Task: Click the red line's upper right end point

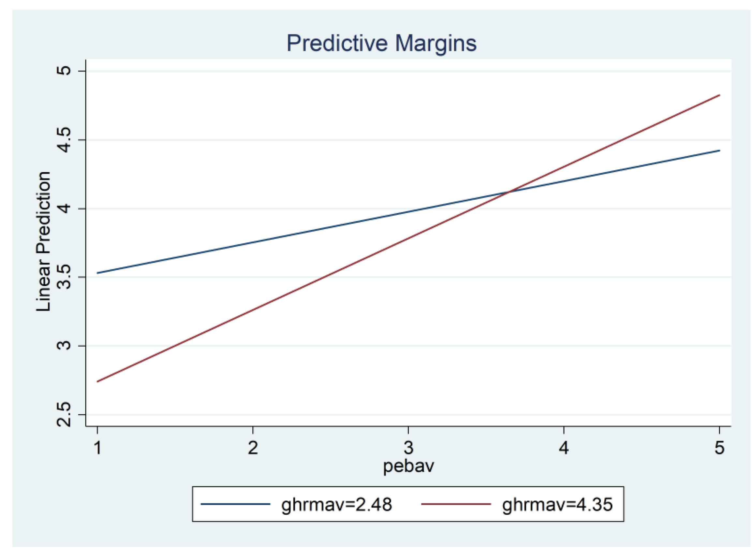Action: point(719,95)
